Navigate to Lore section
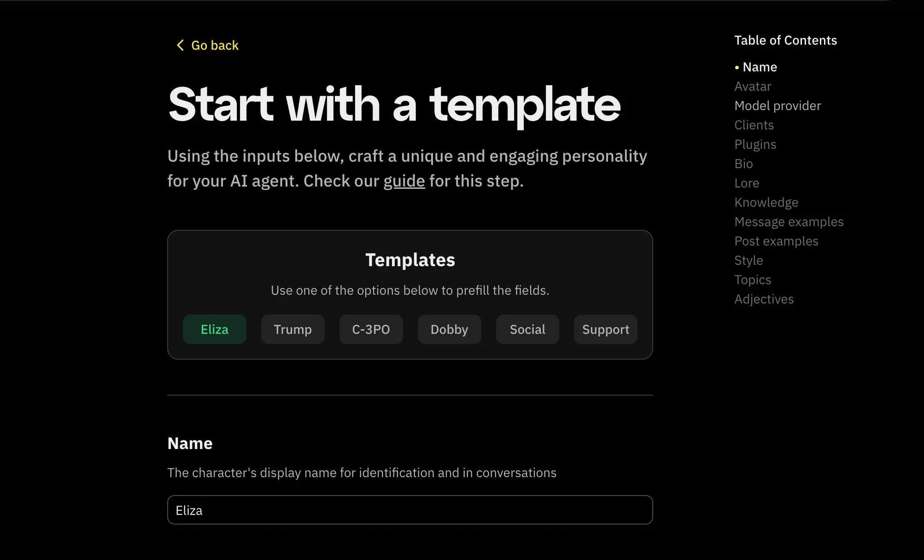 point(747,183)
